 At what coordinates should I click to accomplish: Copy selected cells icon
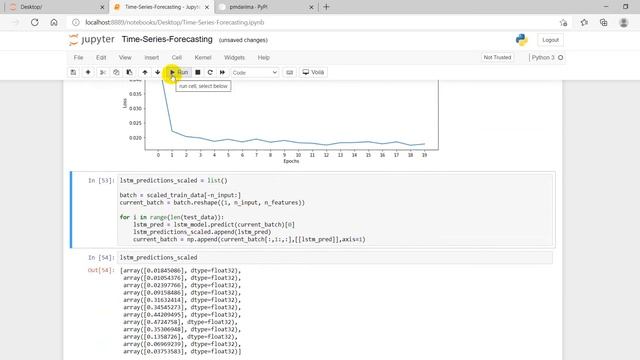116,72
